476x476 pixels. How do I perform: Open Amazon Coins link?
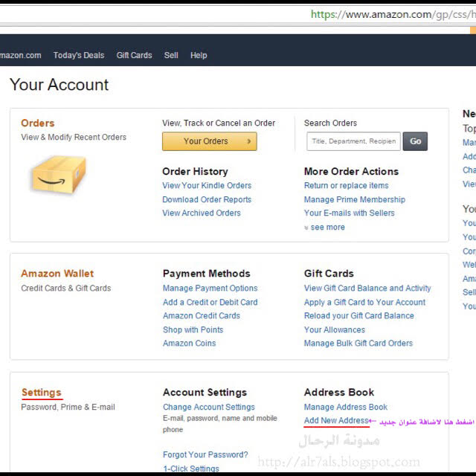tap(190, 343)
